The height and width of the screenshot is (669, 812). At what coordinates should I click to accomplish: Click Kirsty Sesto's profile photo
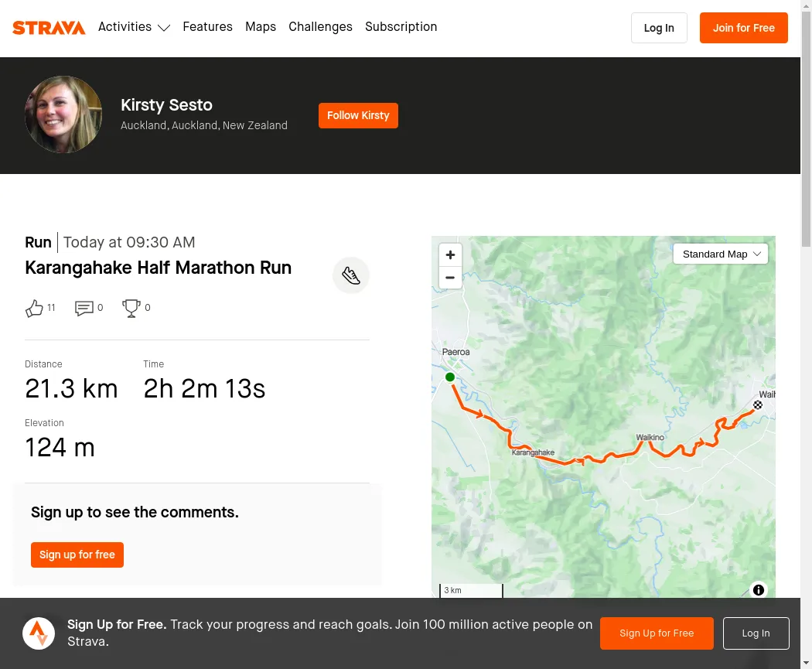(63, 114)
